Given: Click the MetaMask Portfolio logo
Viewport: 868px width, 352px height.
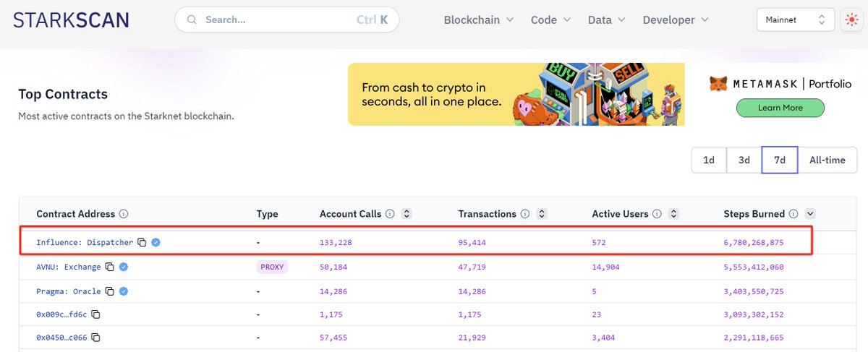Looking at the screenshot, I should [780, 84].
